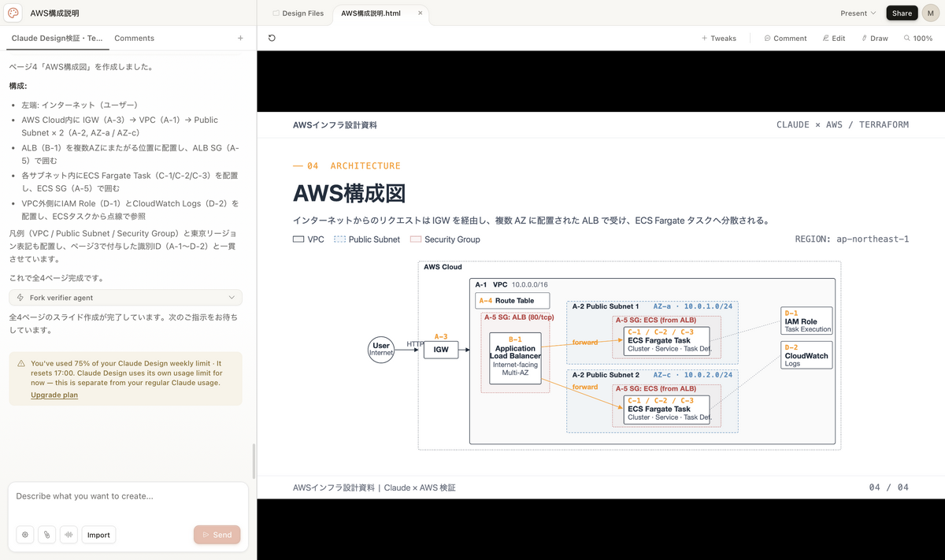Click the warning icon in usage notice
The height and width of the screenshot is (560, 945).
[20, 363]
